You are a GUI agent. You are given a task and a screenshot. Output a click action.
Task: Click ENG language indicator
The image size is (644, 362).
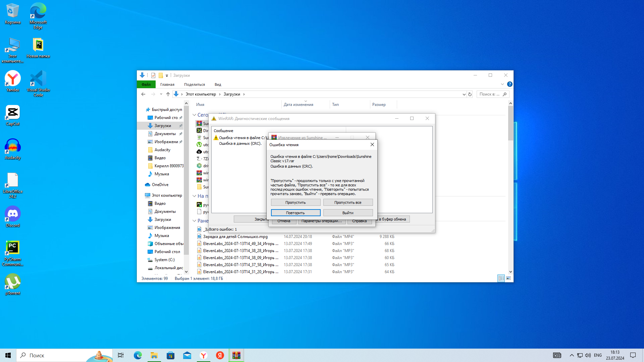598,355
